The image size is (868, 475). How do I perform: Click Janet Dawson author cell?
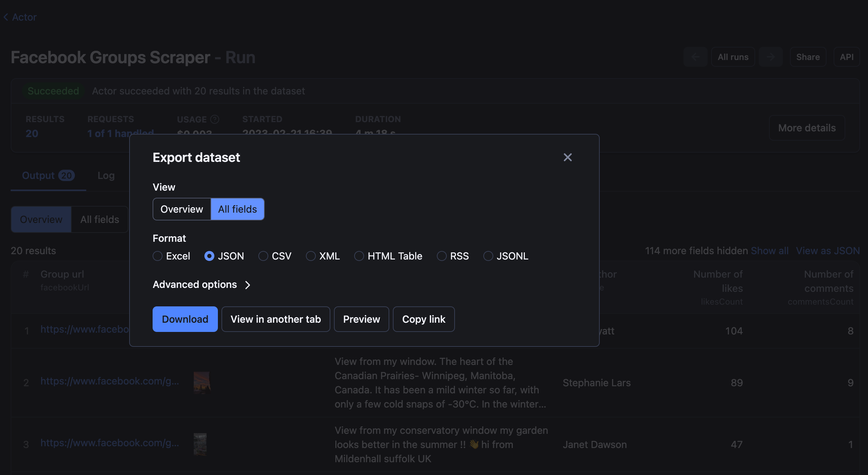tap(594, 444)
